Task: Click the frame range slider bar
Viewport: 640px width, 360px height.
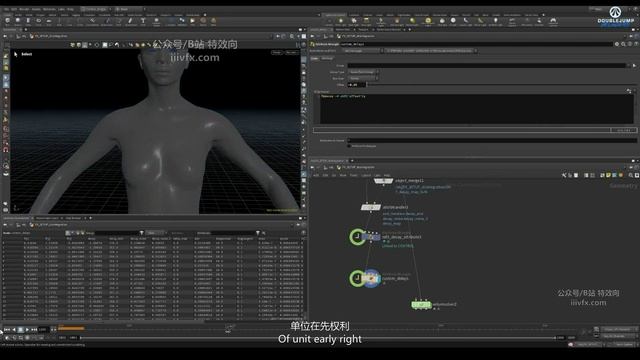Action: coord(317,338)
